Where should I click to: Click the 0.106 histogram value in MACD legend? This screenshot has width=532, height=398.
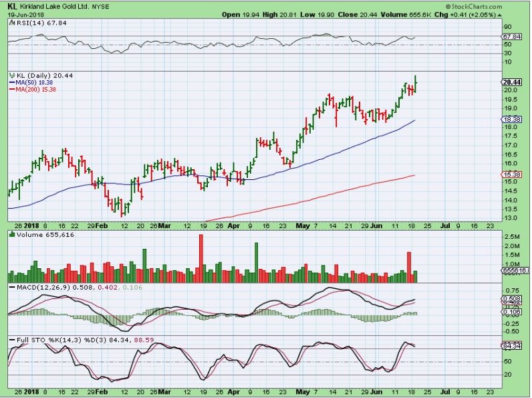point(132,287)
